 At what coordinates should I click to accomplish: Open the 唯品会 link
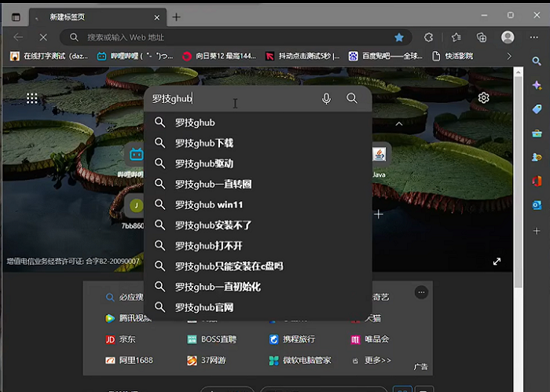[x=370, y=339]
